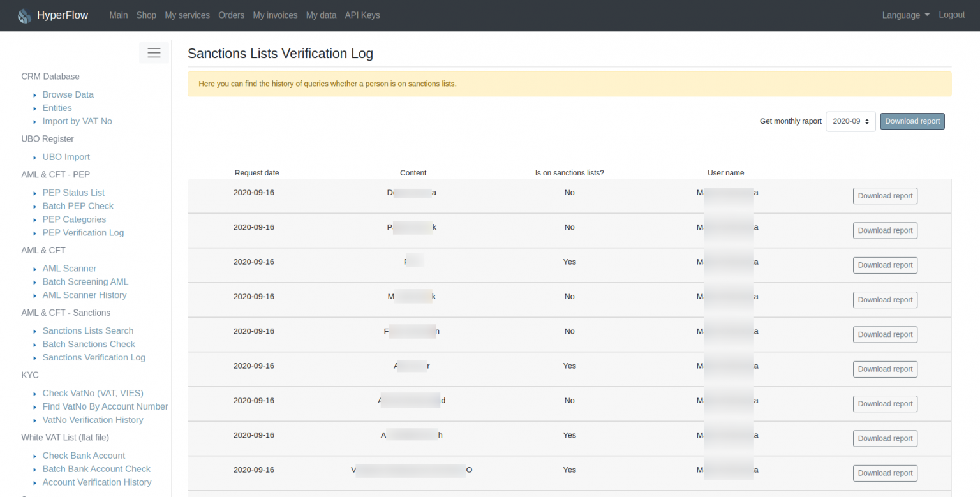Viewport: 980px width, 497px height.
Task: View the AML Scanner History
Action: (84, 295)
